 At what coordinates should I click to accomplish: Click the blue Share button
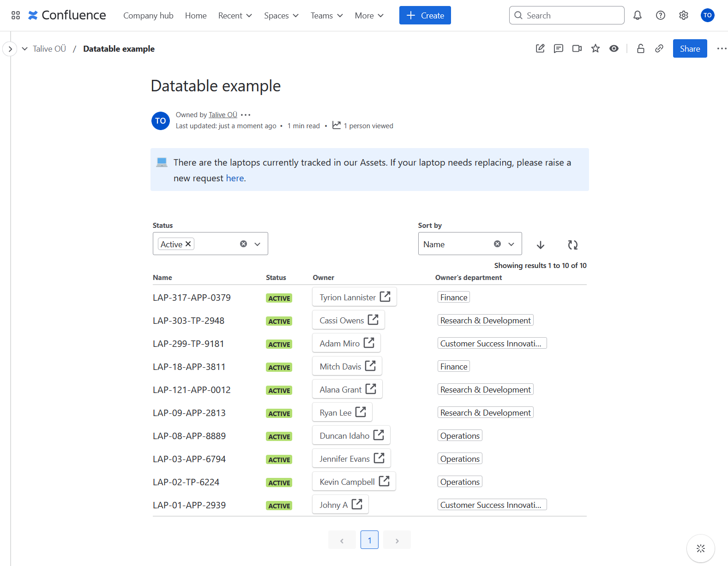pos(690,48)
